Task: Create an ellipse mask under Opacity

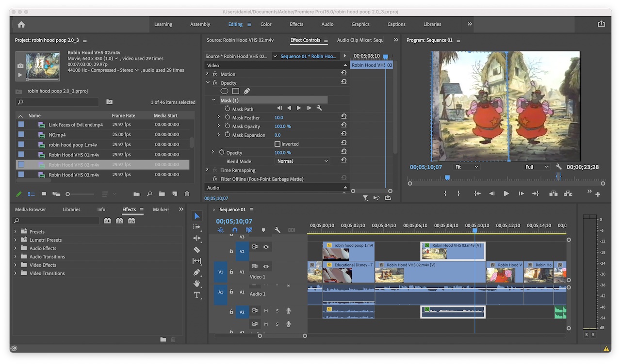Action: coord(224,91)
